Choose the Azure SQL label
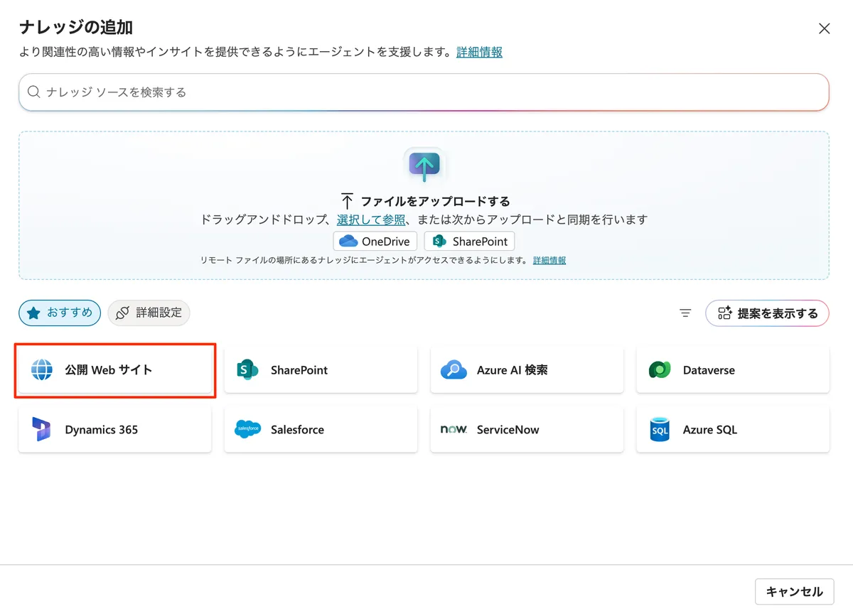The height and width of the screenshot is (616, 853). tap(709, 430)
